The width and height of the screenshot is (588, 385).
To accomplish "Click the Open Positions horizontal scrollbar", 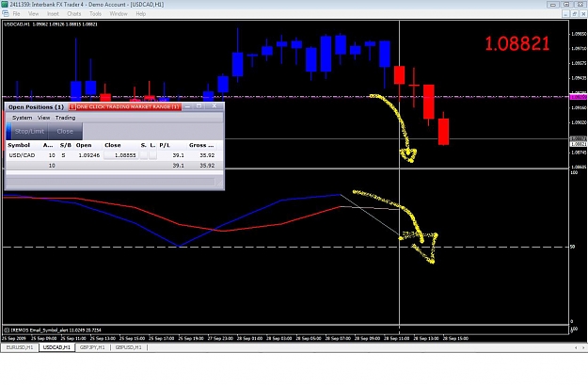I will click(111, 183).
